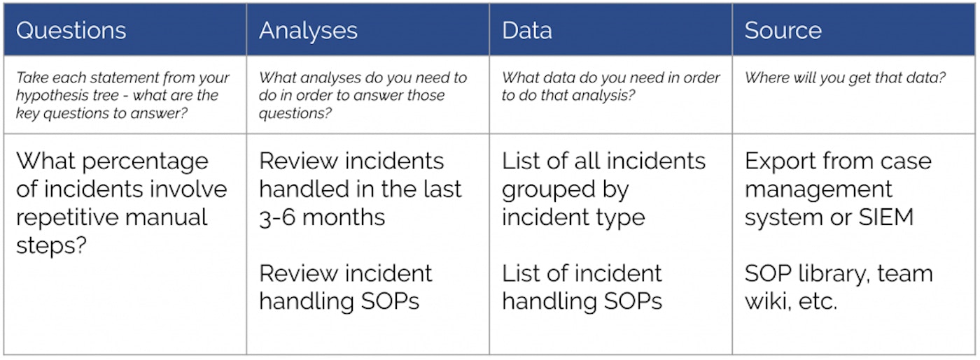Click the repetitive manual steps question
The image size is (980, 360).
(x=121, y=203)
